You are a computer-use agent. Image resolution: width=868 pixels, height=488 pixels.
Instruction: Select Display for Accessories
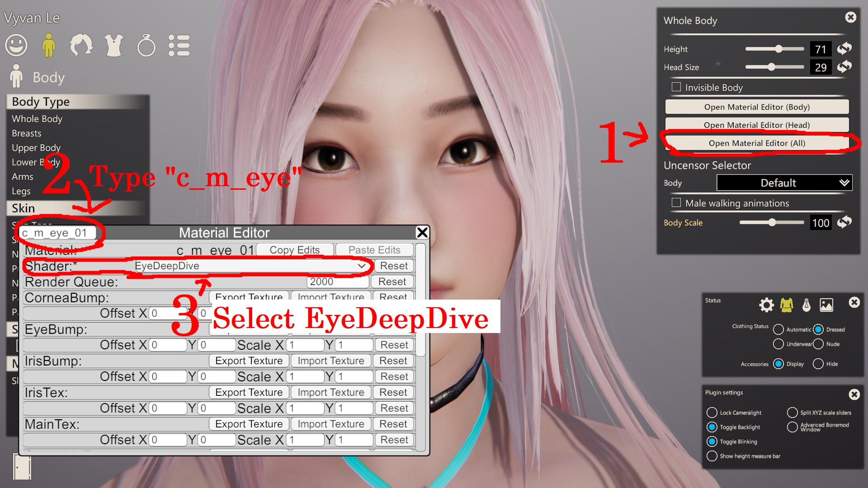point(778,364)
